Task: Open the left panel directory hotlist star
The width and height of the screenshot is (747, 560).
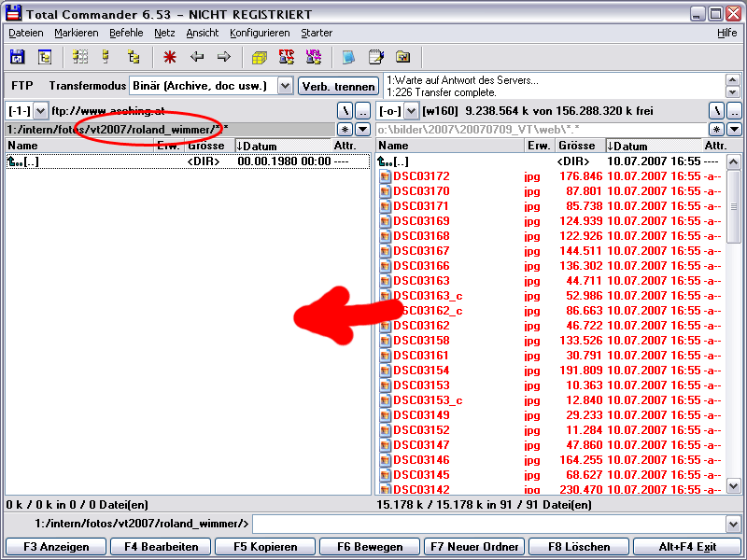Action: pos(345,129)
